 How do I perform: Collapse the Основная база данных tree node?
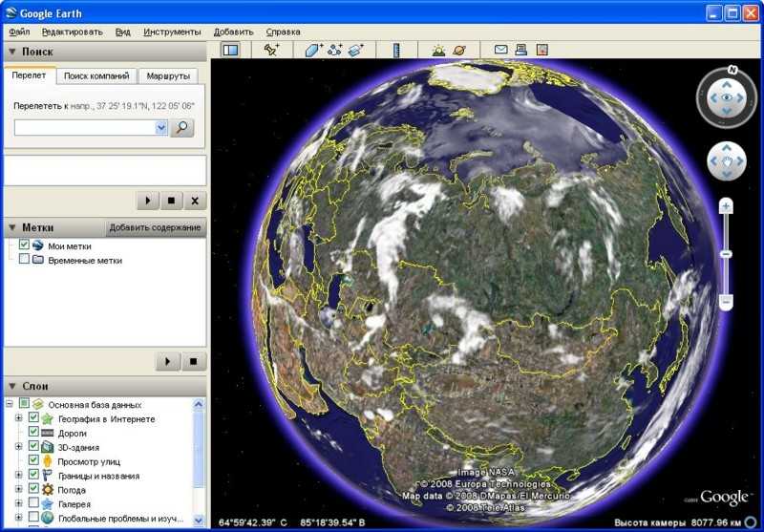(x=10, y=404)
